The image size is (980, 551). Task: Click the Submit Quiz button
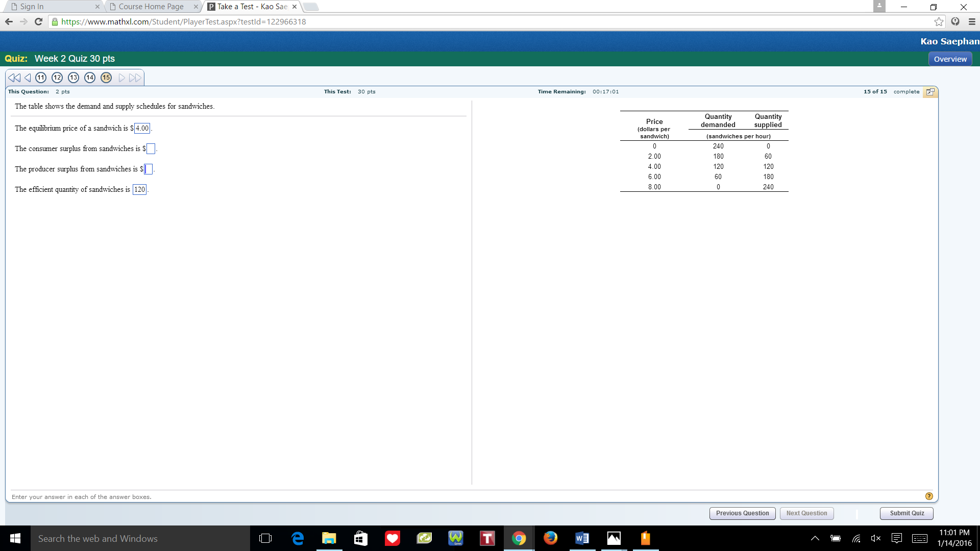908,513
